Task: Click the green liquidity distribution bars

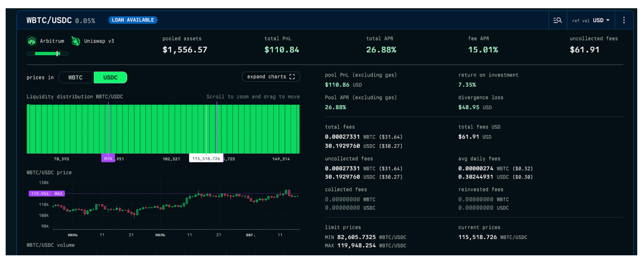Action: [x=161, y=129]
